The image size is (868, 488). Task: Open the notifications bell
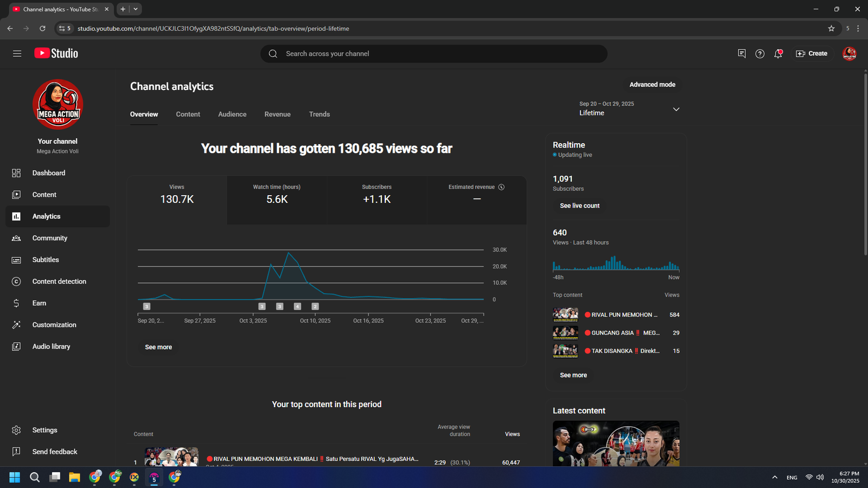778,54
